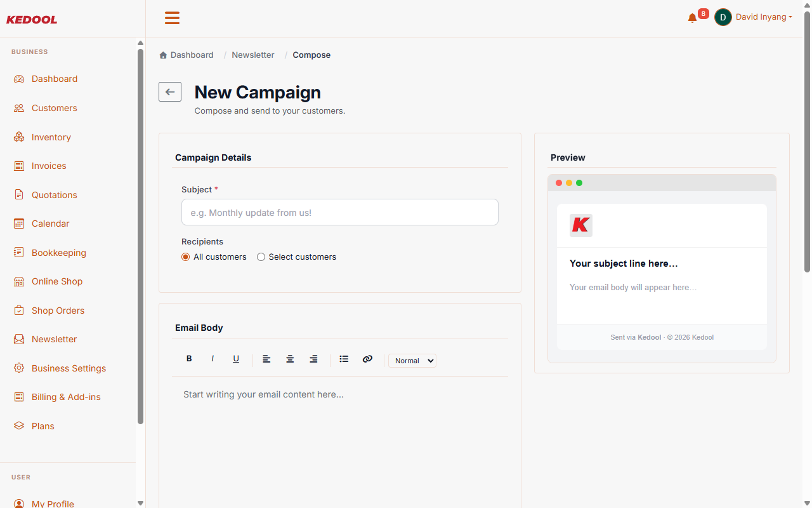Insert a bulleted list
Viewport: 812px width, 508px height.
click(344, 359)
